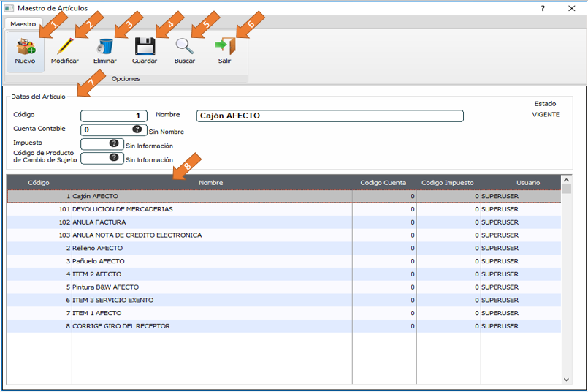588x392 pixels.
Task: Select the ITEM 1 AFECTO row
Action: click(284, 313)
